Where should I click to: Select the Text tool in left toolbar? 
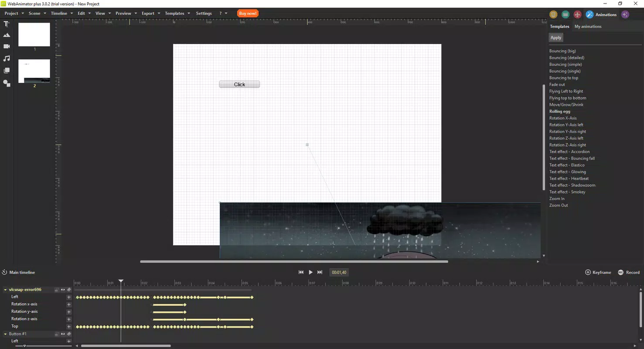coord(7,24)
